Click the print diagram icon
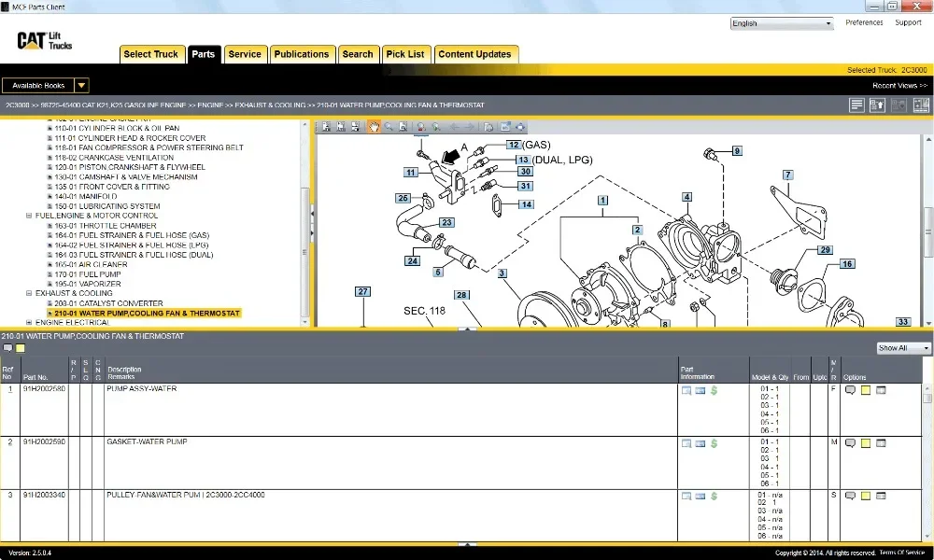 [488, 127]
